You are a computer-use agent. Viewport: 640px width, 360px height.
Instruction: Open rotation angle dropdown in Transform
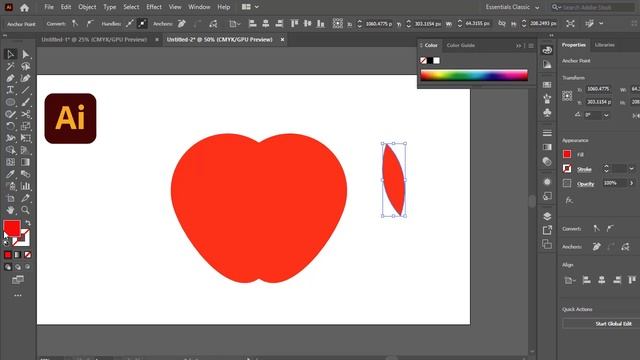(x=606, y=116)
